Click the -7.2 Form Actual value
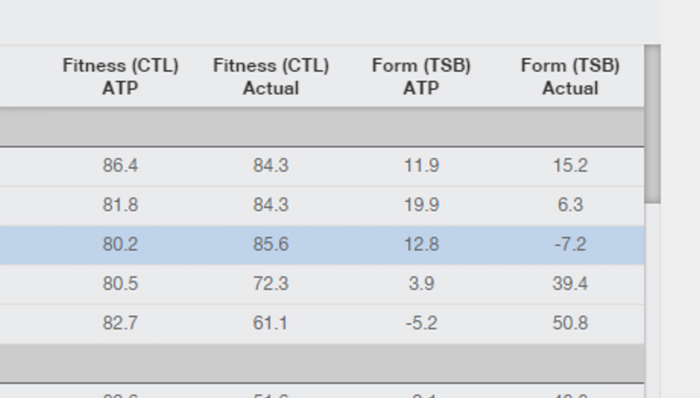 point(571,244)
